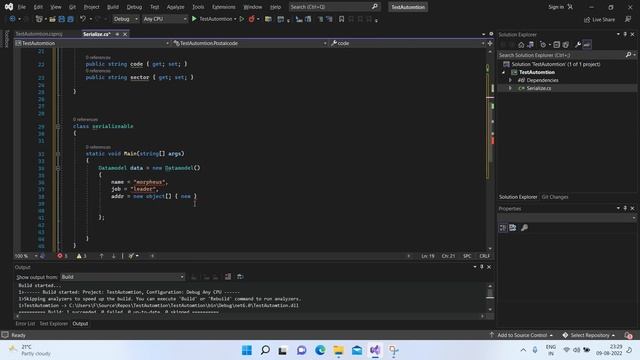Click Alphabetical sort icon in Properties panel
Screen dimensions: 640x360
coord(513,228)
